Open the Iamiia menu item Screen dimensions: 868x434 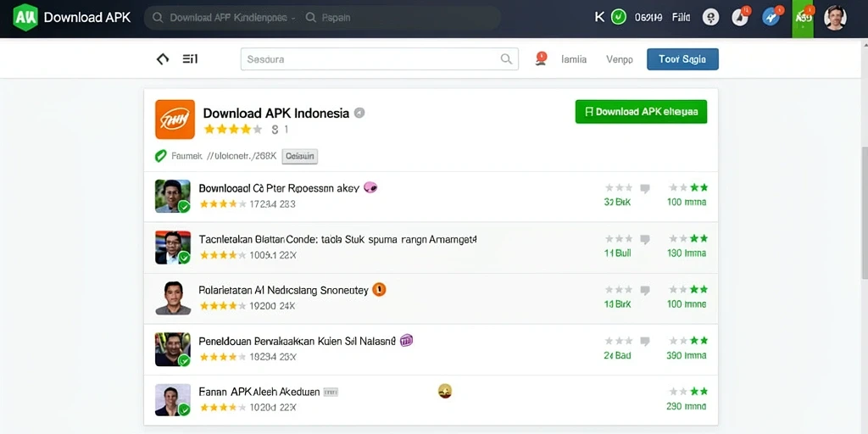click(574, 59)
